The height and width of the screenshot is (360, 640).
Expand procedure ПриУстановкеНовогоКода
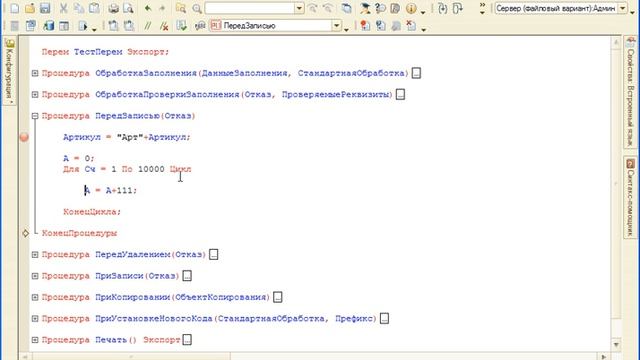click(35, 319)
